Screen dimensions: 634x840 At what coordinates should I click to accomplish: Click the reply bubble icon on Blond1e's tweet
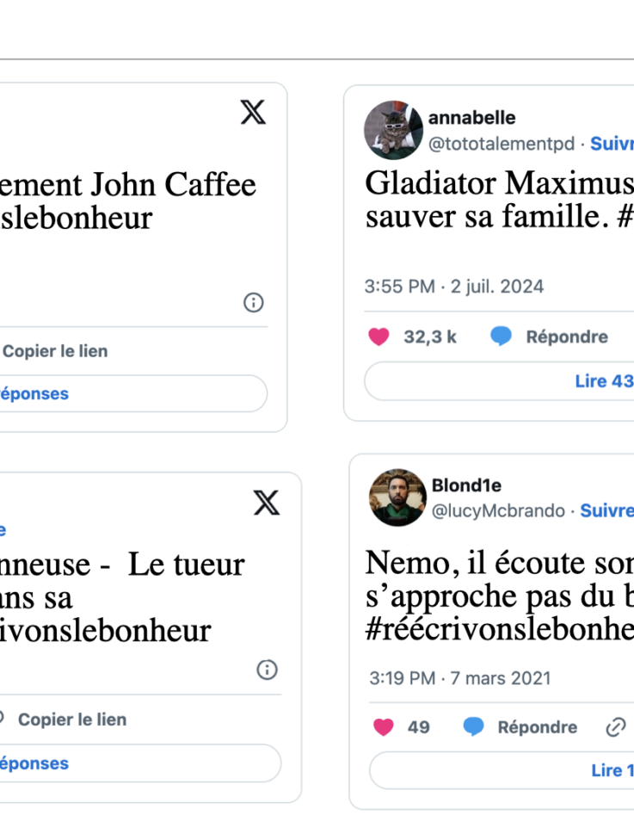473,727
